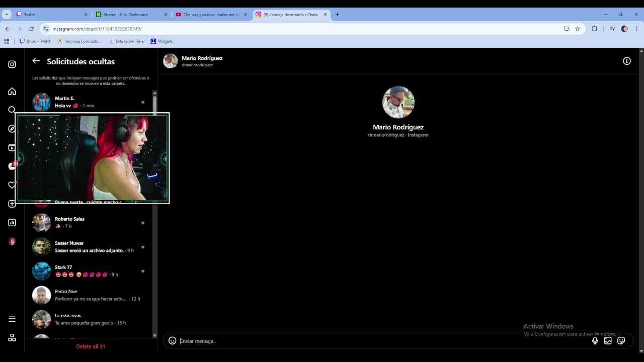Click Delete all 31 button
The height and width of the screenshot is (362, 644).
[x=91, y=346]
